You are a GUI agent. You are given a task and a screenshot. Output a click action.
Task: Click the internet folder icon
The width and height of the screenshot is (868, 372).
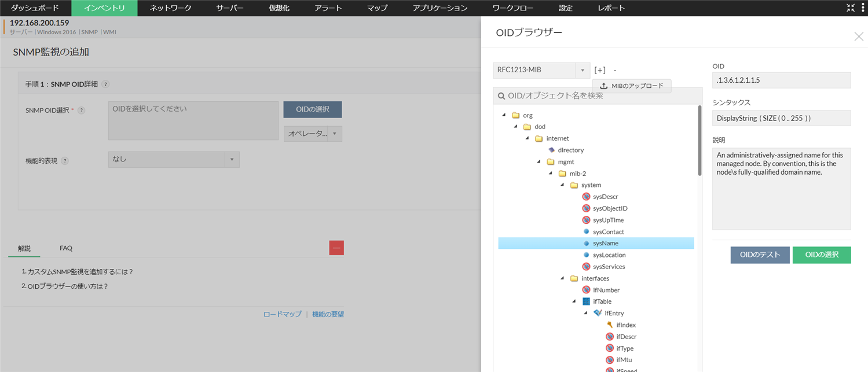click(539, 138)
